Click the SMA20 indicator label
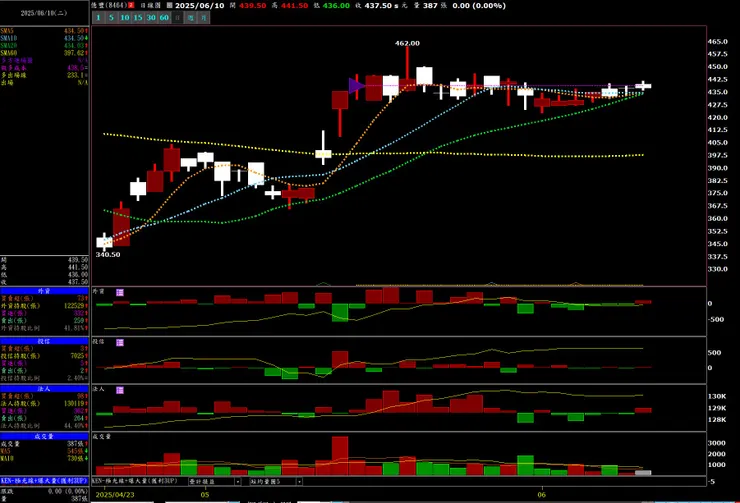This screenshot has width=740, height=503. [8, 46]
